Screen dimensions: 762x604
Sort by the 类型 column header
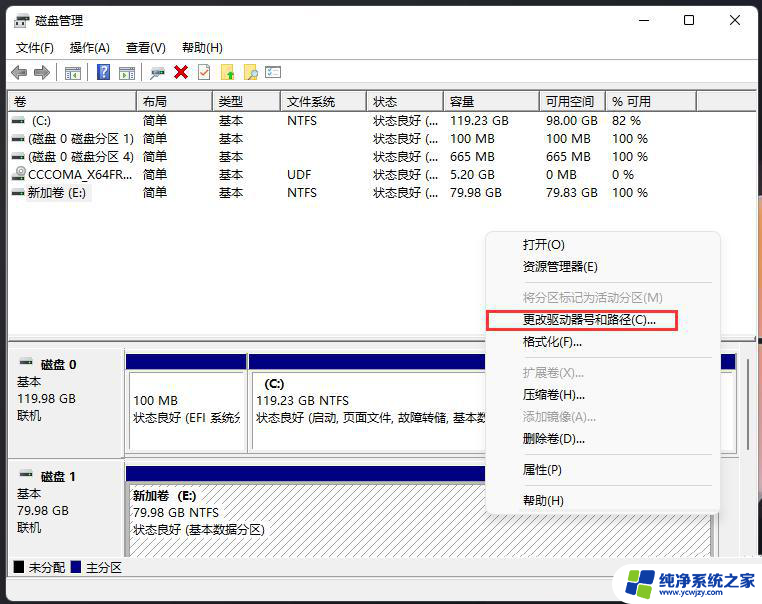[x=246, y=102]
